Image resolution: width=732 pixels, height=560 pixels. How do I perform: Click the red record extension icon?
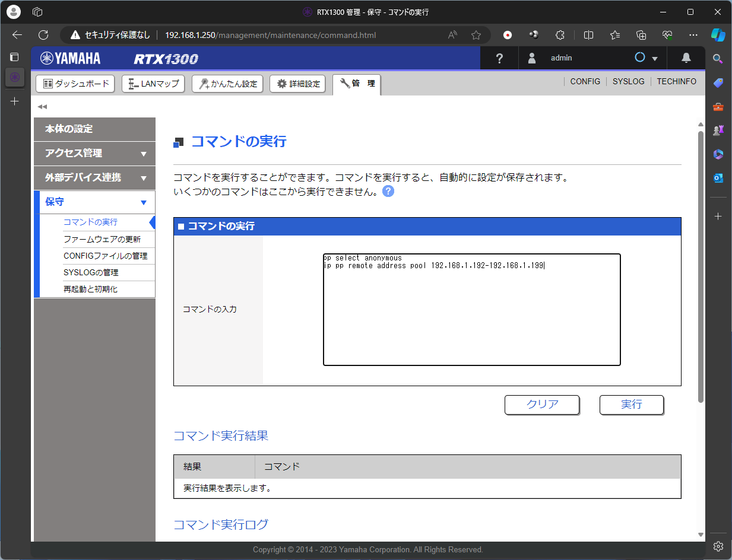click(x=508, y=35)
